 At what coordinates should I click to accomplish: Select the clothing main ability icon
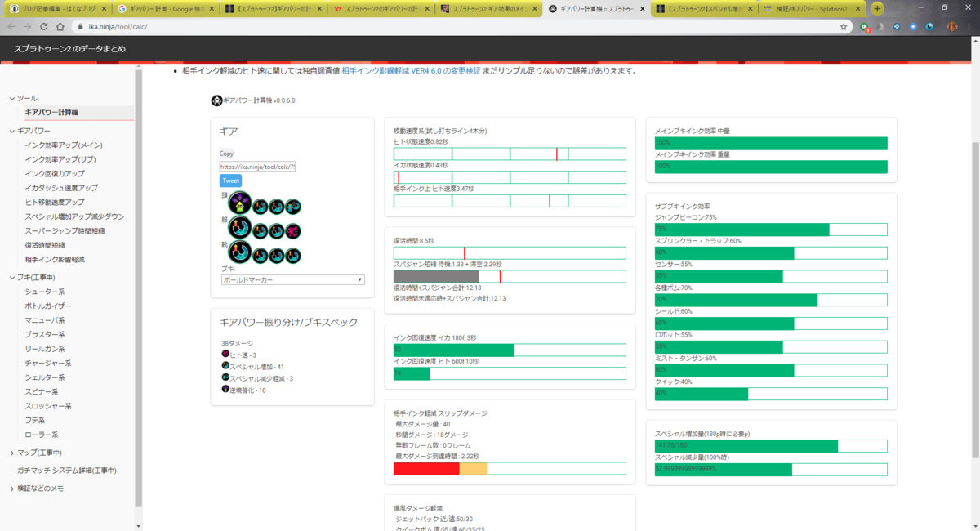[x=239, y=229]
